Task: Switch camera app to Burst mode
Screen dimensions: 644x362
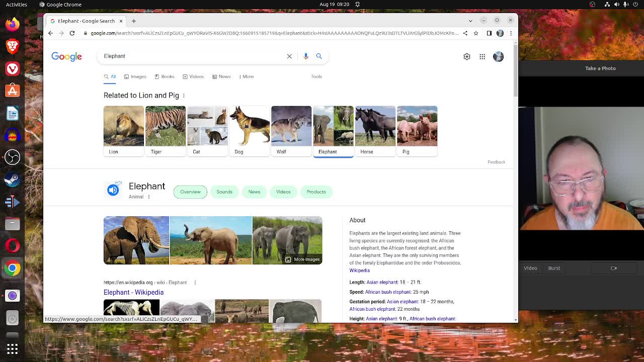Action: (x=554, y=268)
